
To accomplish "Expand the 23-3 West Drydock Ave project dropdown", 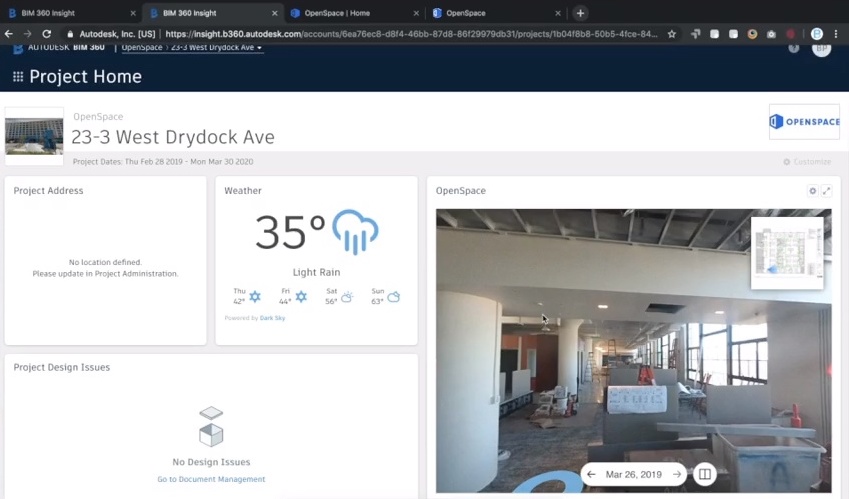I will pos(216,47).
